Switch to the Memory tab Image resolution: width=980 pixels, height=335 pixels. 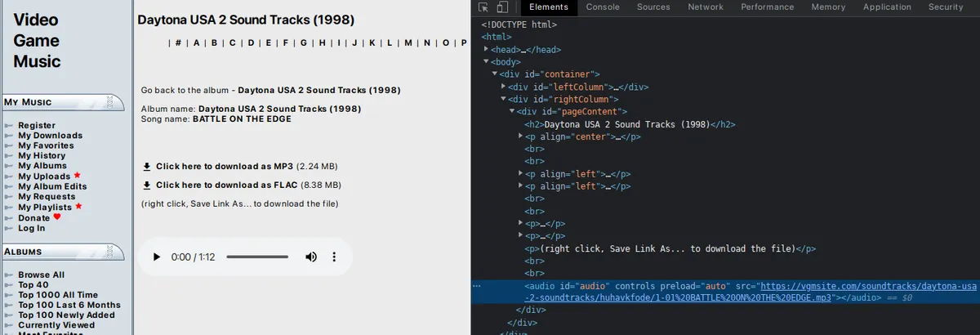(x=828, y=7)
